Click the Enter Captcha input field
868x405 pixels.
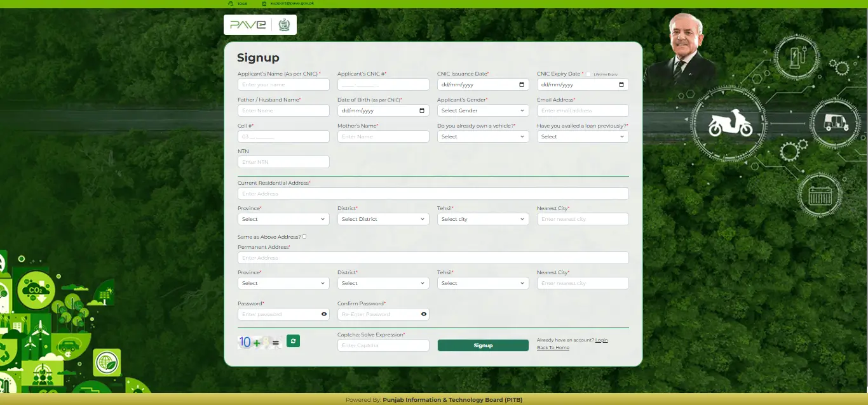(383, 345)
